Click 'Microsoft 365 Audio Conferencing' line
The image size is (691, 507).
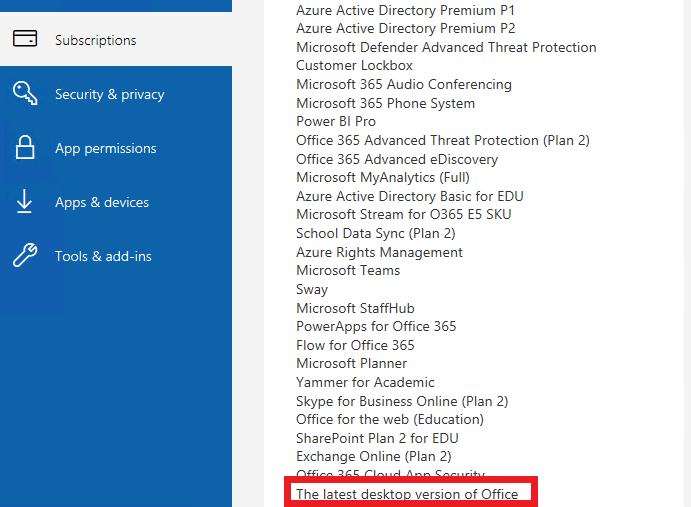[x=404, y=84]
